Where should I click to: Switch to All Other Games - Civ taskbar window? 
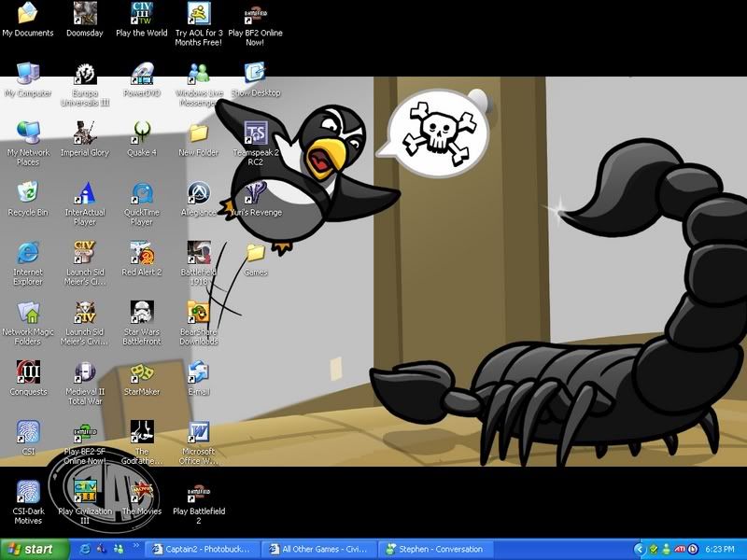coord(319,549)
